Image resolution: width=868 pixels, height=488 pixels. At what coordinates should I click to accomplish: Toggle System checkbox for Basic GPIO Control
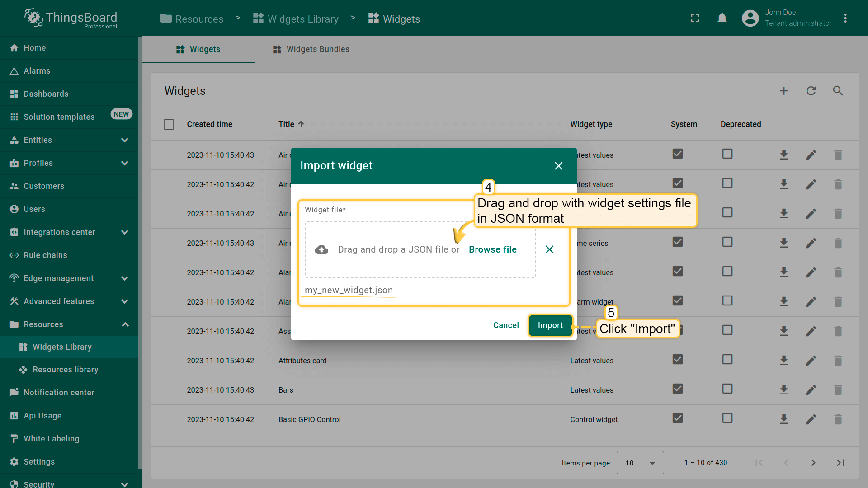(678, 418)
